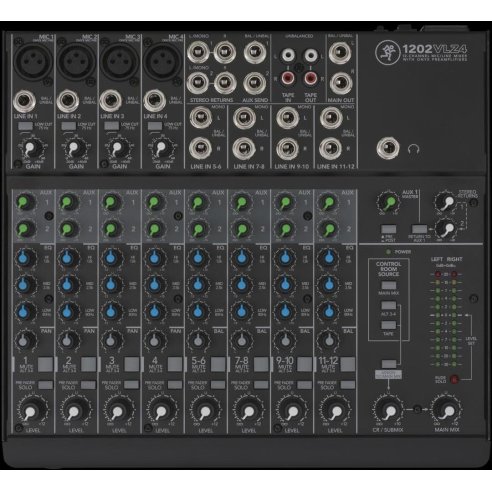Toggle the RETURN TO AUX 1 switch
Screen dimensions: 492x492
coord(419,229)
